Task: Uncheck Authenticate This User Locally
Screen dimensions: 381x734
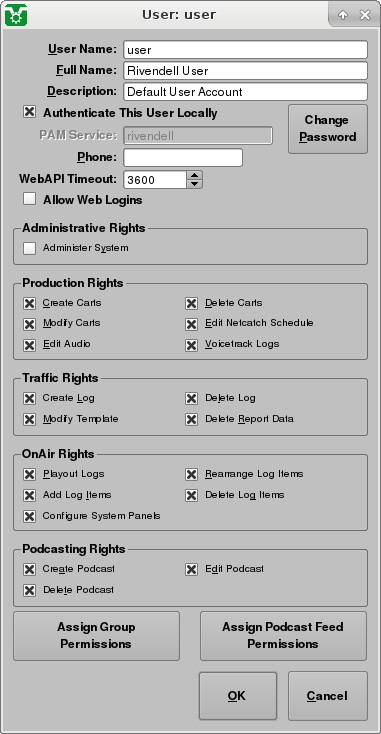Action: click(x=29, y=112)
